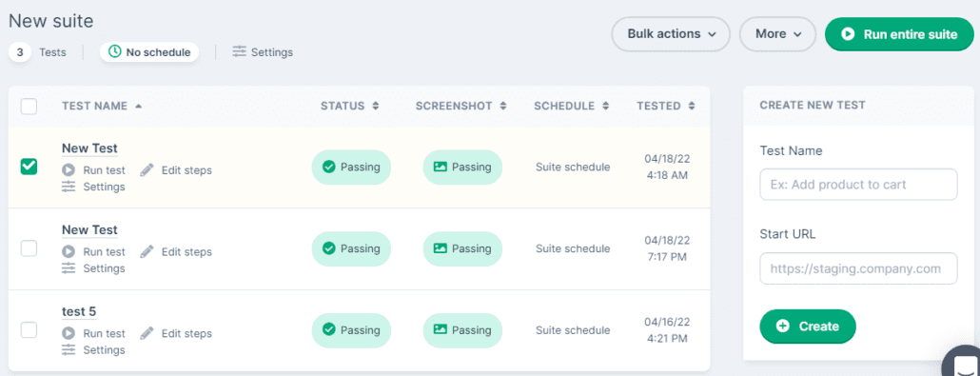Click the play icon beside test 5 Run test

[69, 333]
